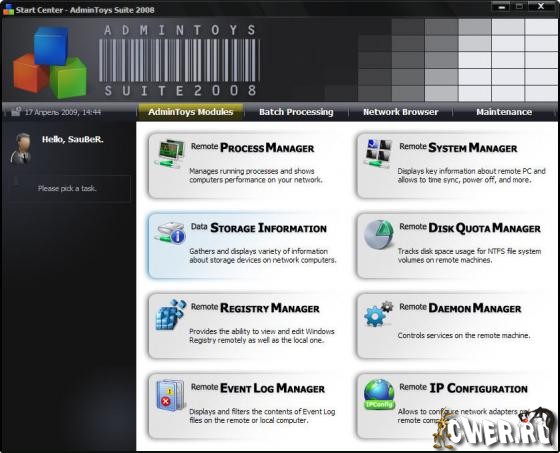The image size is (560, 453).
Task: Open the Batch Processing tab
Action: pyautogui.click(x=296, y=112)
